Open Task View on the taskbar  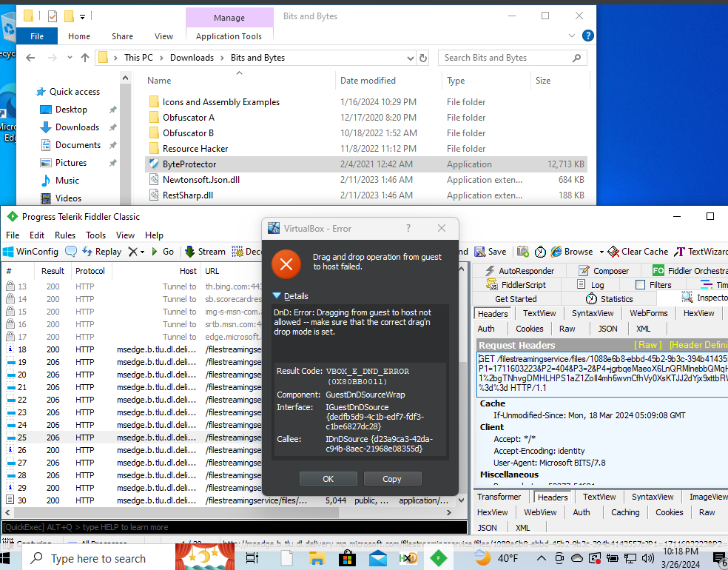[252, 557]
